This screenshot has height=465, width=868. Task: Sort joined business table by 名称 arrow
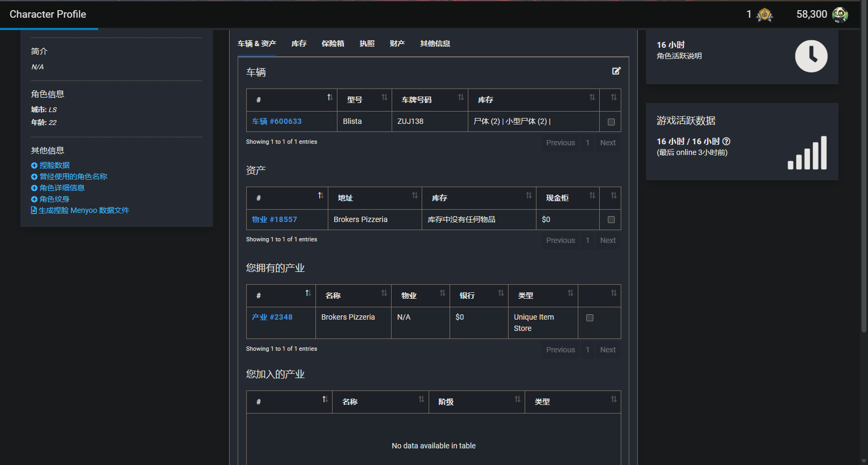click(422, 399)
